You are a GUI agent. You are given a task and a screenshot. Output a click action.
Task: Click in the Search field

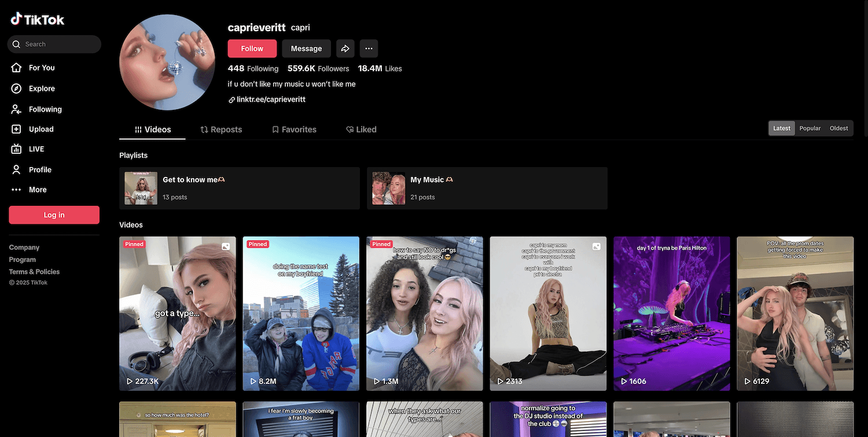point(58,44)
